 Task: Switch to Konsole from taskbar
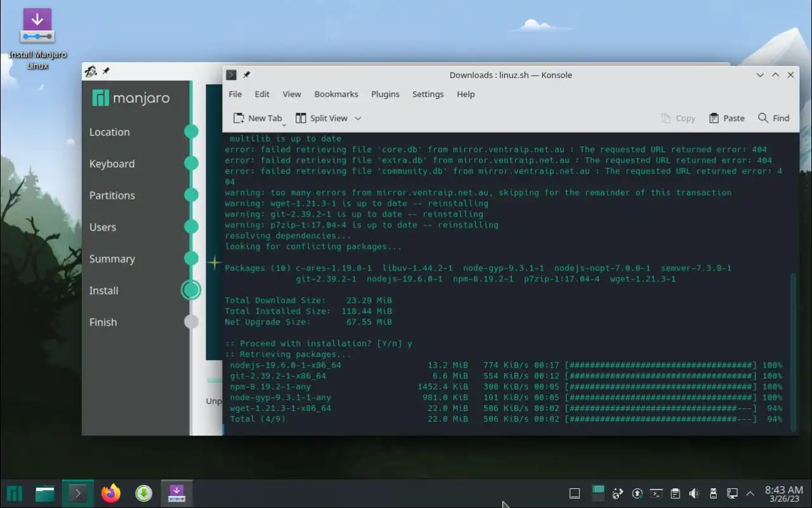click(x=78, y=493)
